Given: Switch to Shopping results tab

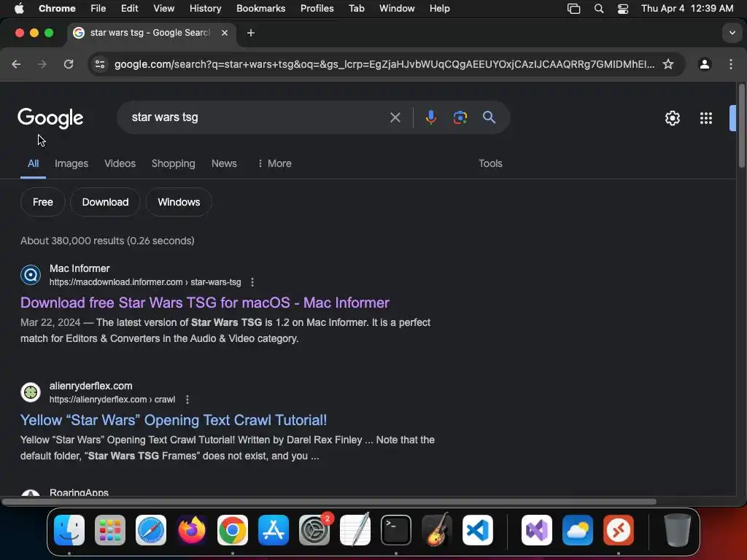Looking at the screenshot, I should coord(174,164).
